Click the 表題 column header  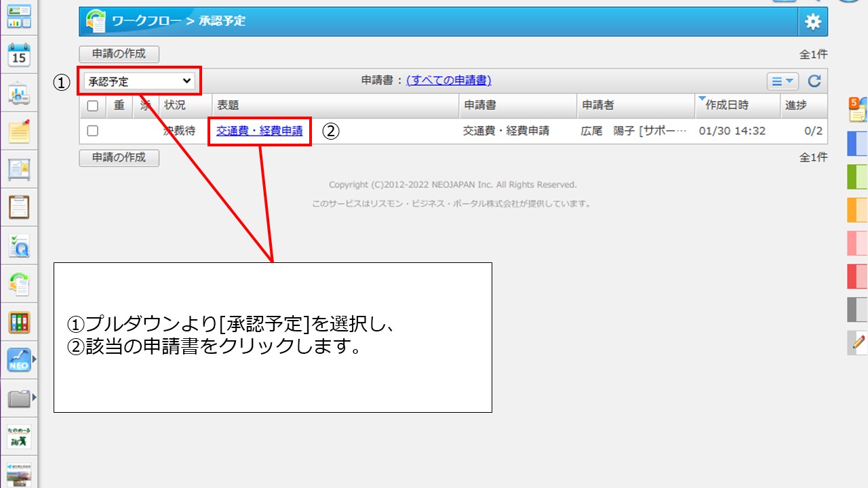pos(229,106)
